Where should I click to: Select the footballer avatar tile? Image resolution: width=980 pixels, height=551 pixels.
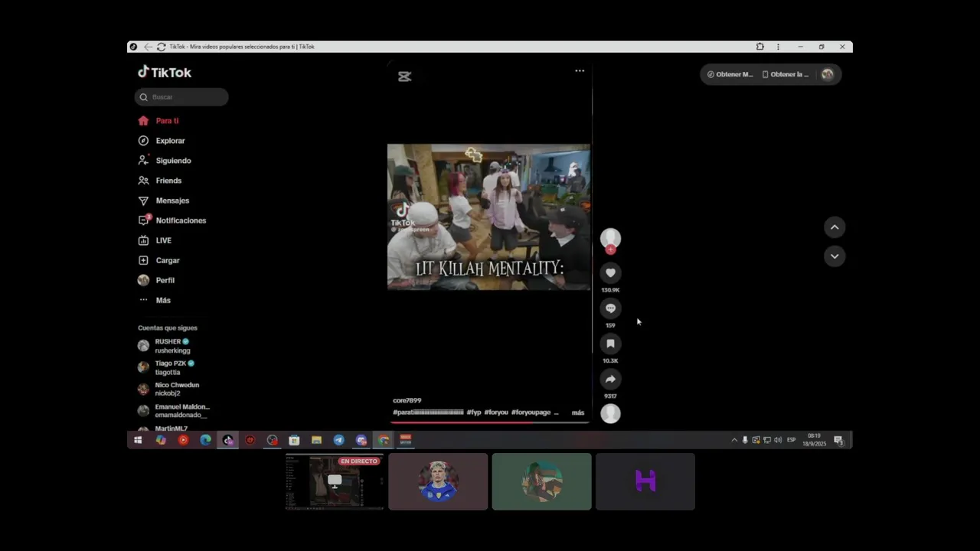click(x=438, y=481)
